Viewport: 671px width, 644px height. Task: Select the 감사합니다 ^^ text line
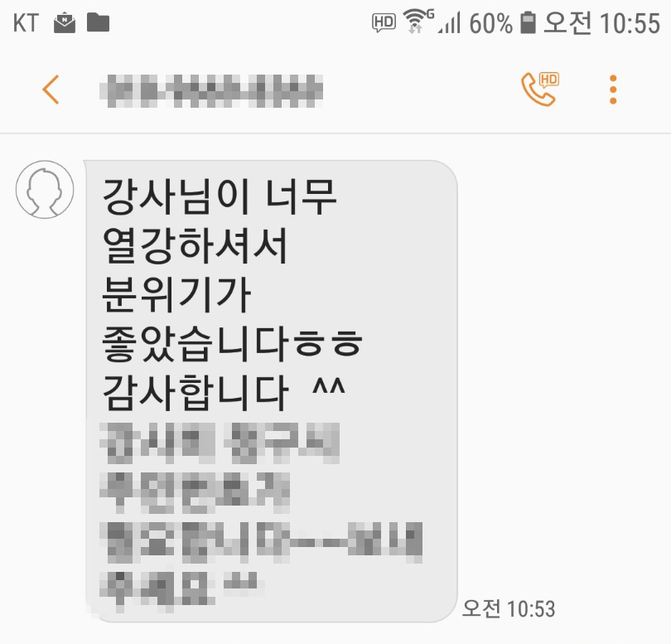[x=224, y=392]
